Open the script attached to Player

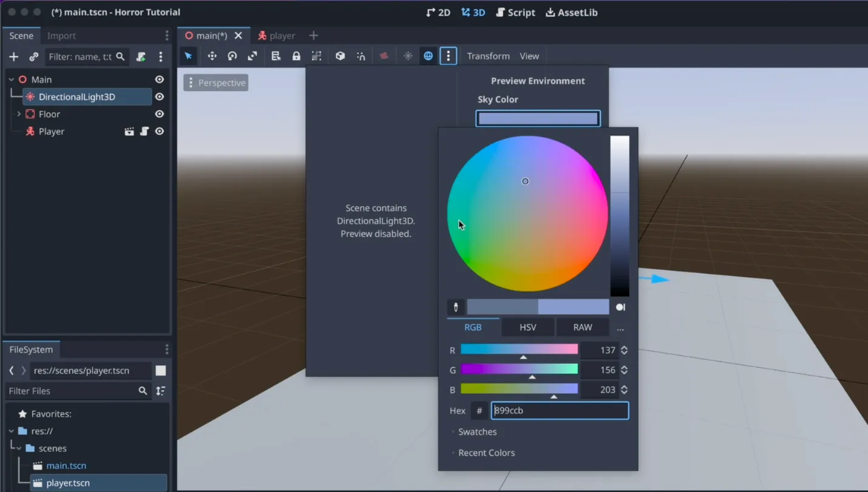coord(144,131)
